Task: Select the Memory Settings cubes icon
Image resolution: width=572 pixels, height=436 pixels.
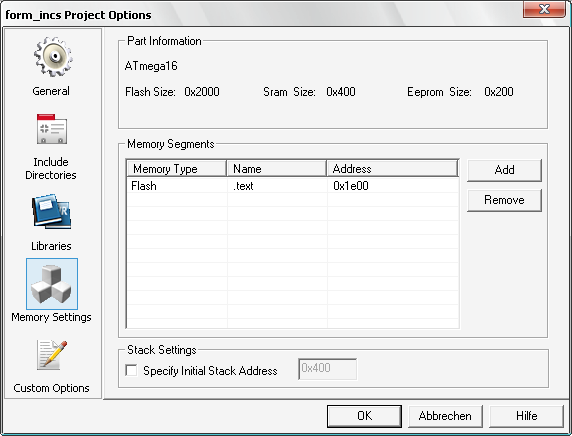Action: pyautogui.click(x=52, y=284)
